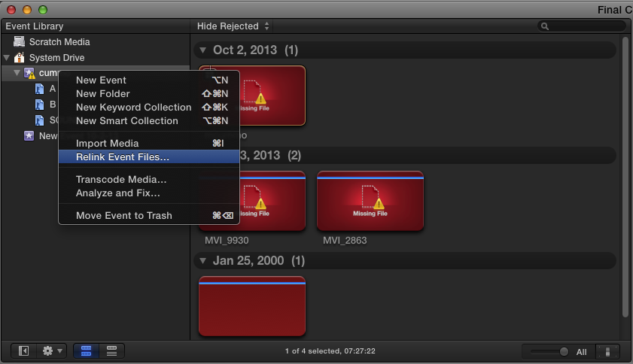Screen dimensions: 633x364
Task: Click the All label beside the slider
Action: 581,352
